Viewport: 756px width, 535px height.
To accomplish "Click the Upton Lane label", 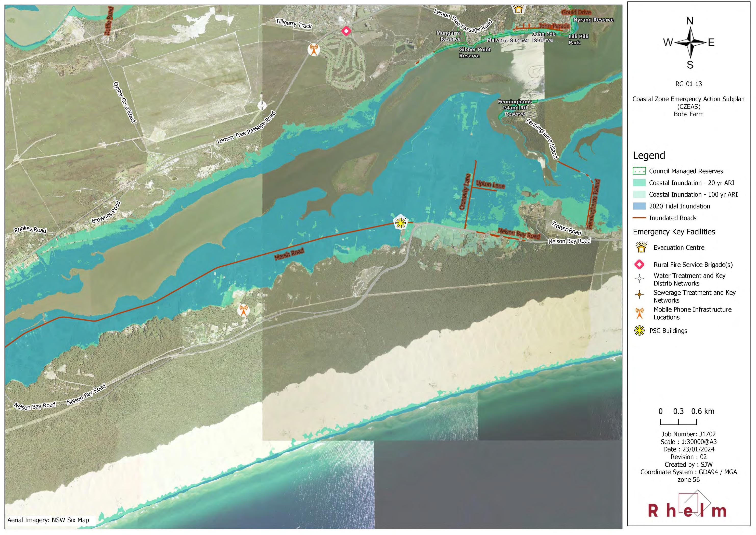I will [x=490, y=184].
